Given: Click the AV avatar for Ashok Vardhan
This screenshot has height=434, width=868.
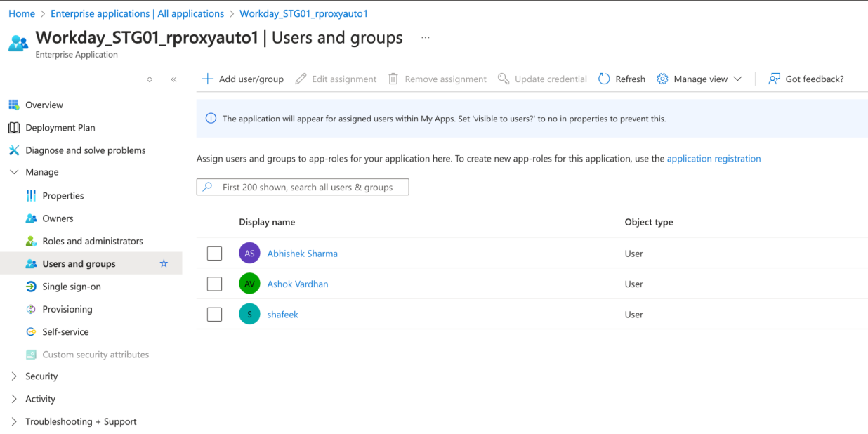Looking at the screenshot, I should point(249,284).
